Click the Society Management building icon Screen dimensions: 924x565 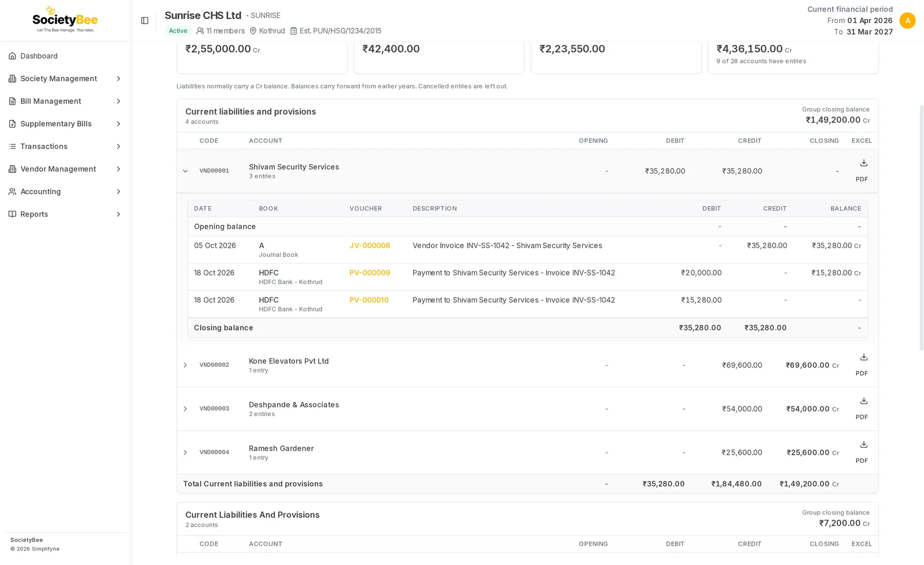click(x=12, y=79)
